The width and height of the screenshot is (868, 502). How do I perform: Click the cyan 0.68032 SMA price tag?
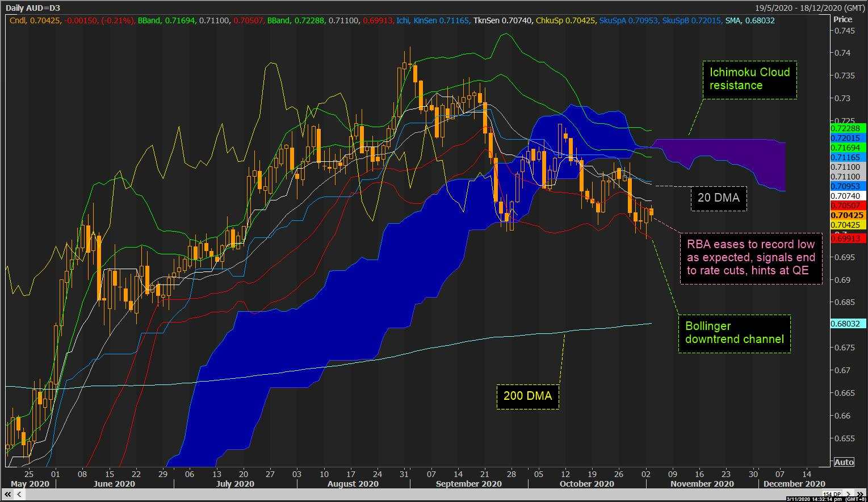[x=848, y=324]
